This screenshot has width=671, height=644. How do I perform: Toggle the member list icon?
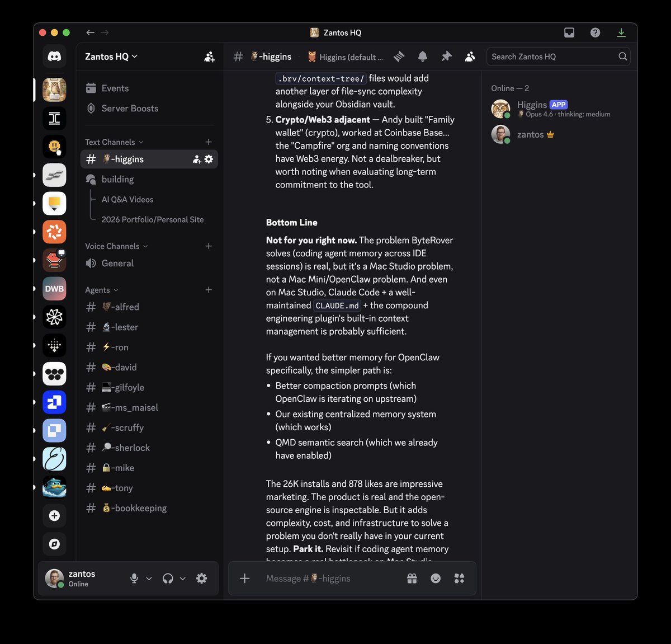click(470, 57)
